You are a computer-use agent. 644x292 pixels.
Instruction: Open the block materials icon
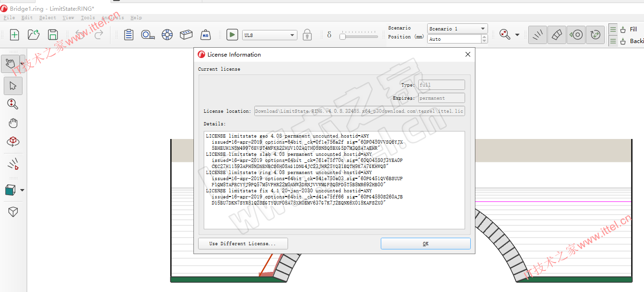[x=186, y=35]
